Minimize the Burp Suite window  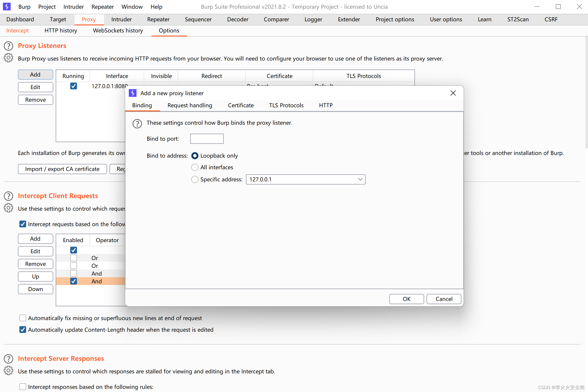pos(537,7)
